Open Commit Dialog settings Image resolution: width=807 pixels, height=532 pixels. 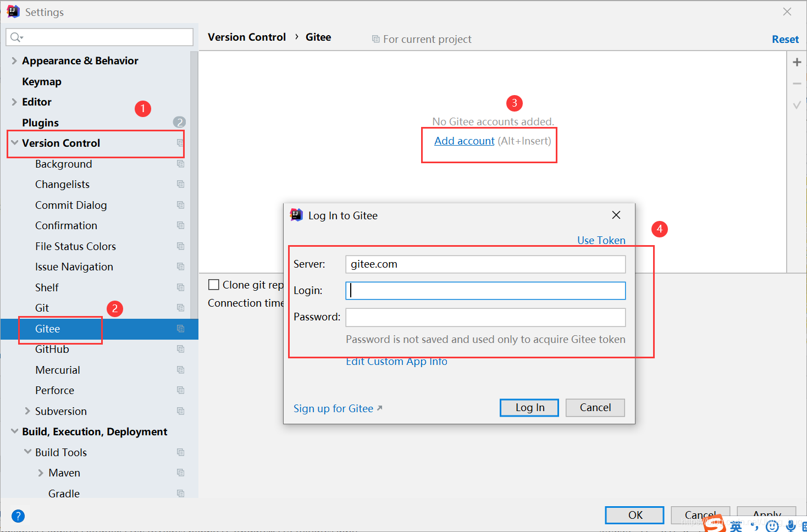[71, 205]
